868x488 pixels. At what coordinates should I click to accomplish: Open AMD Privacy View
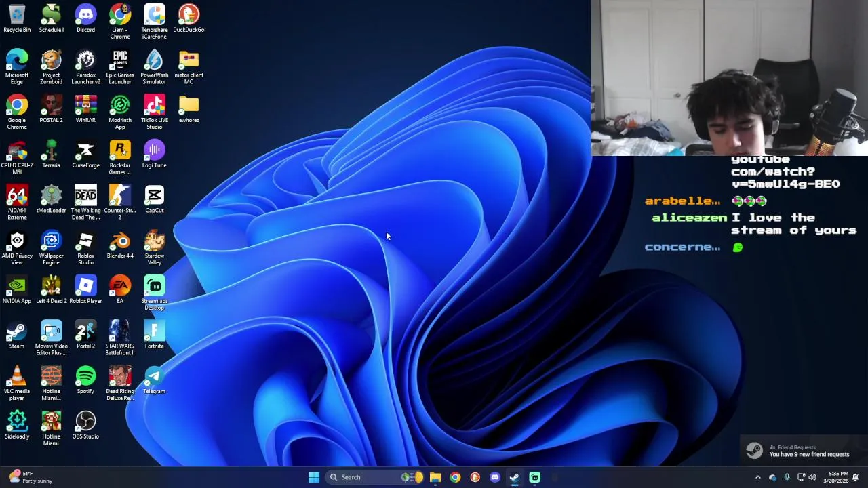(x=17, y=248)
